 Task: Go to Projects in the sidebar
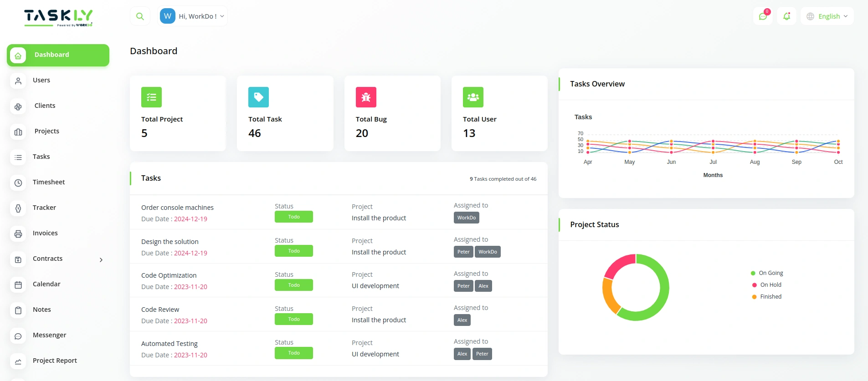click(46, 131)
